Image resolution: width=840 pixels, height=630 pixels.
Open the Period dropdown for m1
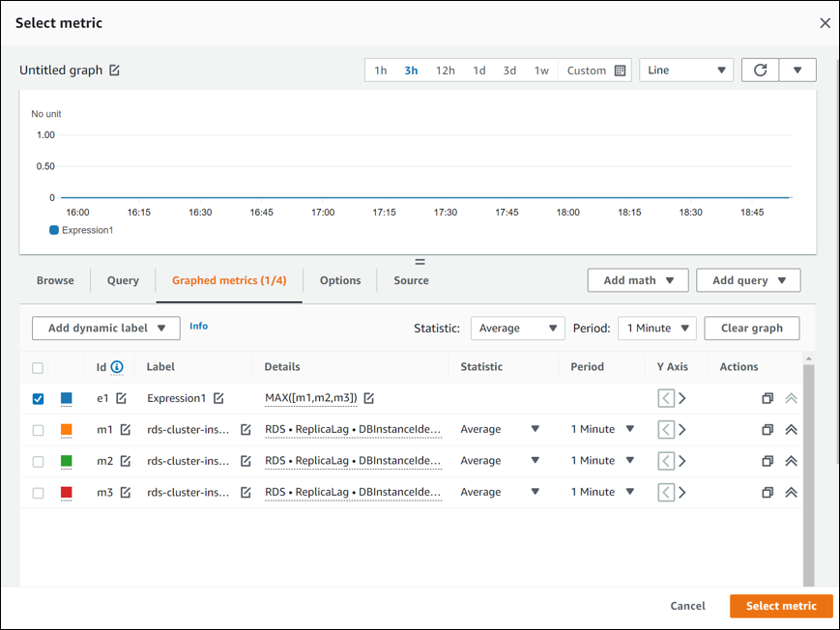click(602, 429)
